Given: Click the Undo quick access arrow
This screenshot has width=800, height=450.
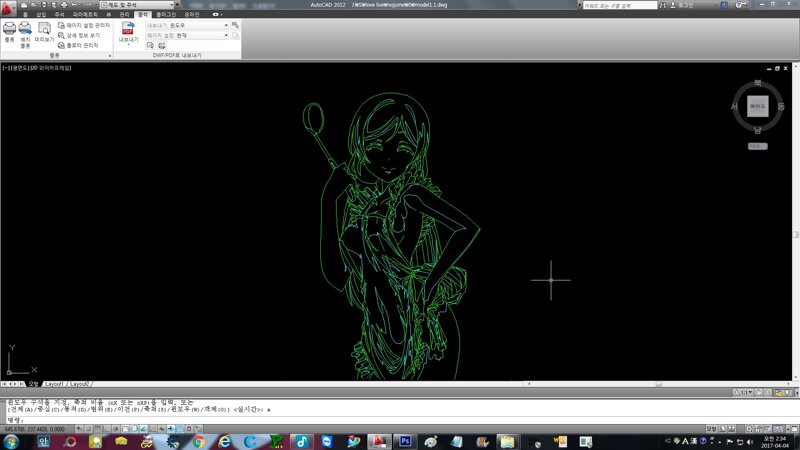Looking at the screenshot, I should coord(74,5).
